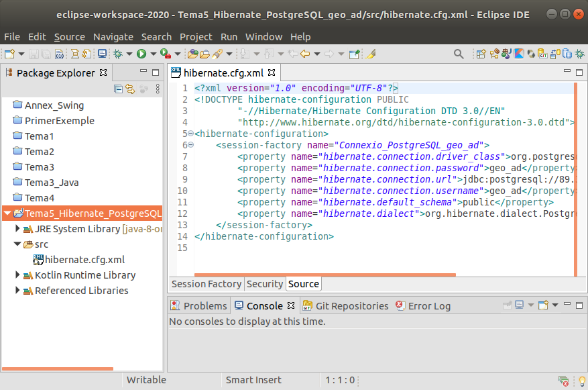The width and height of the screenshot is (588, 390).
Task: Click the Pin Editor toolbar icon
Action: (x=355, y=54)
